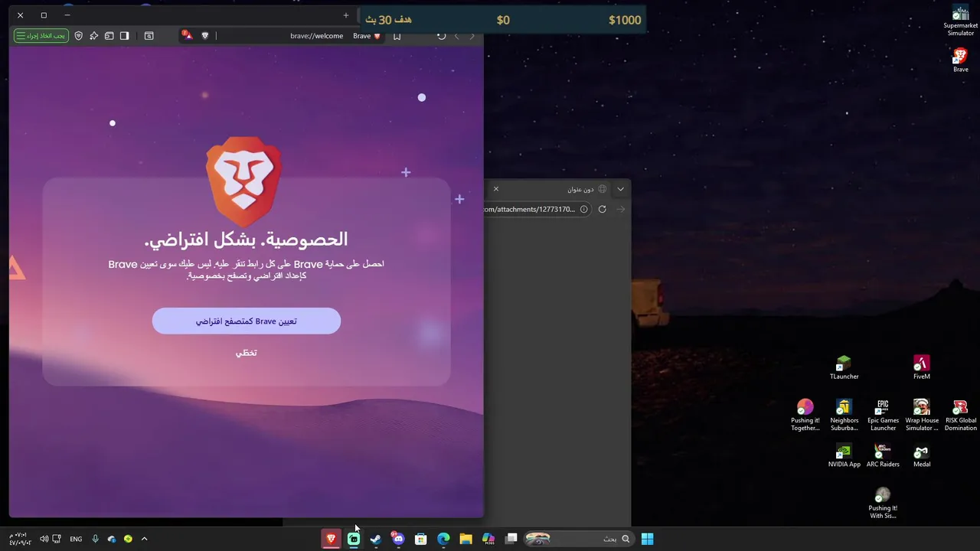Click the OneDrive cloud tray icon
This screenshot has height=551, width=980.
tap(112, 539)
